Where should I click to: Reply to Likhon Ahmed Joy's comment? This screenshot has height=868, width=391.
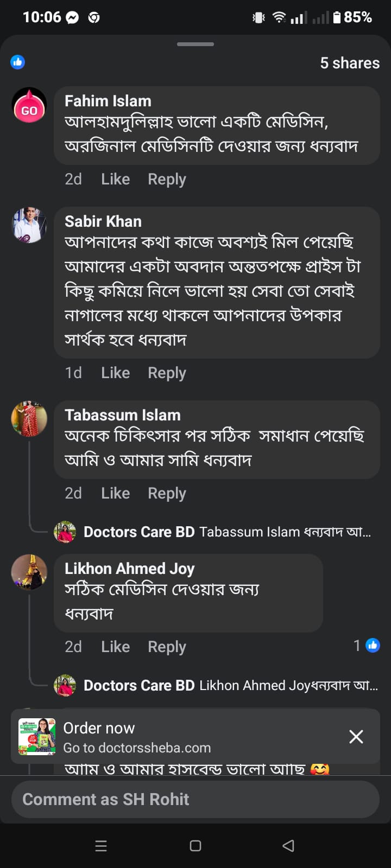[x=167, y=647]
